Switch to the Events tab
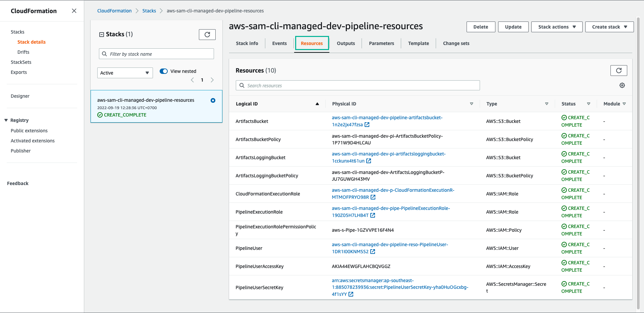The width and height of the screenshot is (644, 313). click(x=279, y=43)
